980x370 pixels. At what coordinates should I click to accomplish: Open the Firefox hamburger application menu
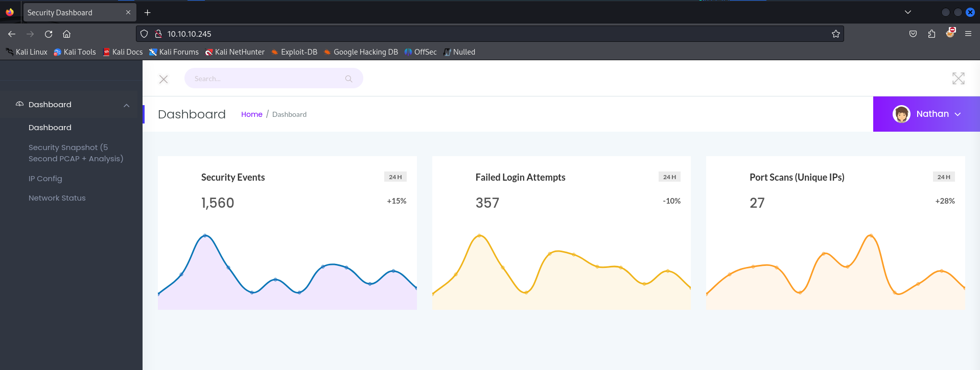point(968,34)
